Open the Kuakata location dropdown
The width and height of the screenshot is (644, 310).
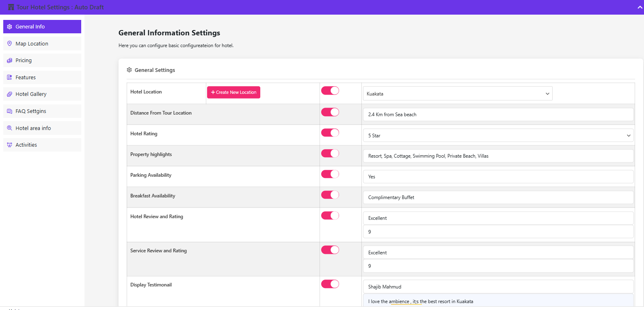pyautogui.click(x=457, y=93)
